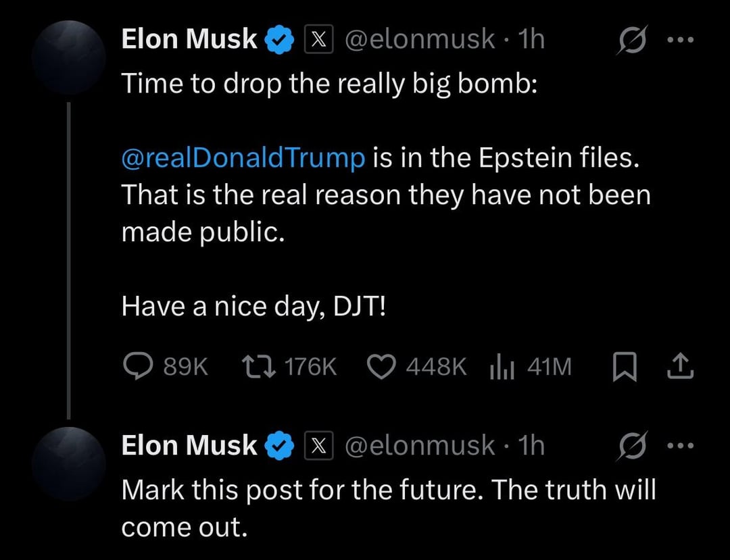Open Grok icon on first post
This screenshot has height=560, width=730.
[633, 41]
